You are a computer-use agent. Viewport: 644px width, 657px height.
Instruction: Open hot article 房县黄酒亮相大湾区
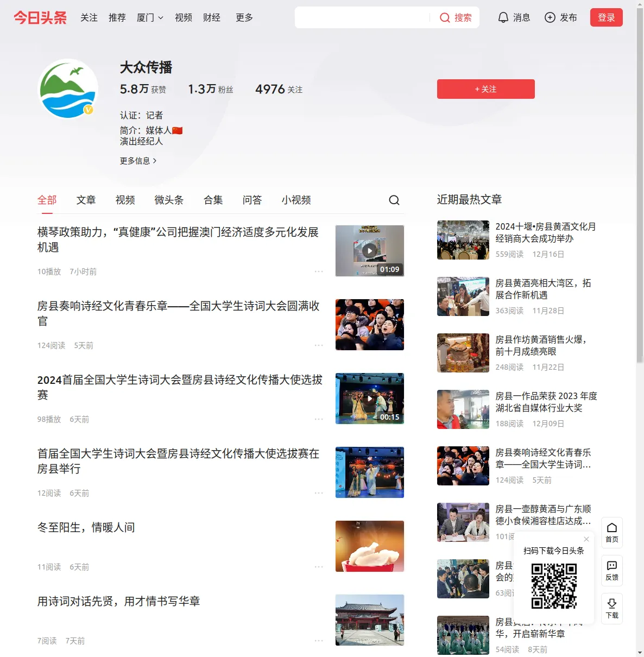[x=544, y=289]
